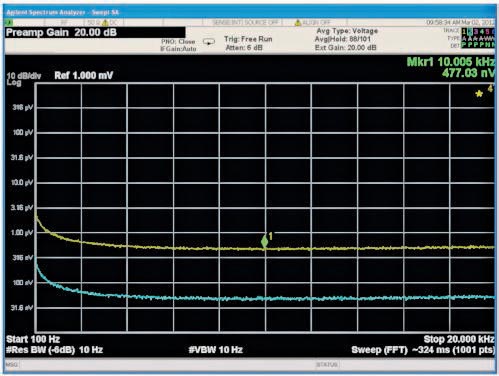
Task: Click the yellow star indicator near trace 4
Action: pyautogui.click(x=479, y=94)
